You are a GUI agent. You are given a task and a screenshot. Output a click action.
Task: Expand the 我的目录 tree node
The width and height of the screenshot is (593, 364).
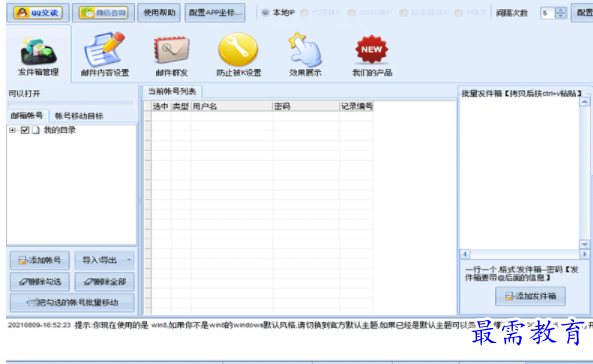[12, 130]
